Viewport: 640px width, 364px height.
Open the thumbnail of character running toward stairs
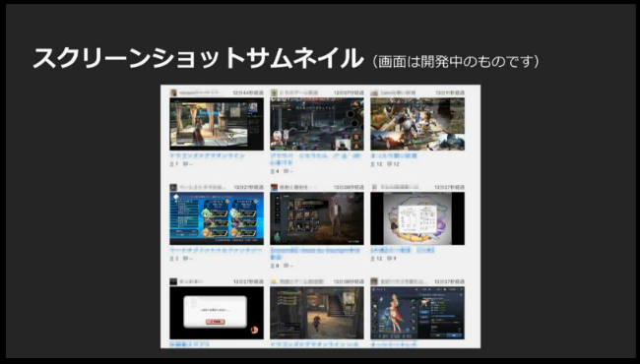317,313
